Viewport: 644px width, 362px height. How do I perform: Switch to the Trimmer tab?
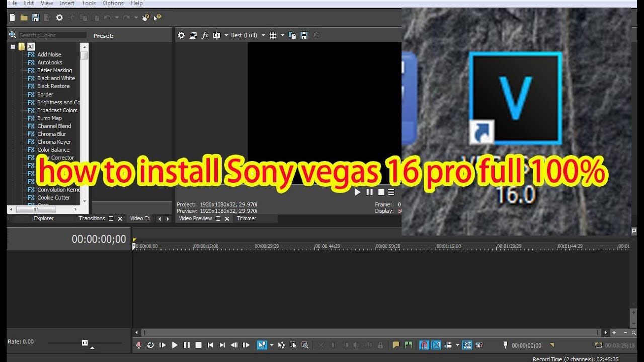(247, 218)
